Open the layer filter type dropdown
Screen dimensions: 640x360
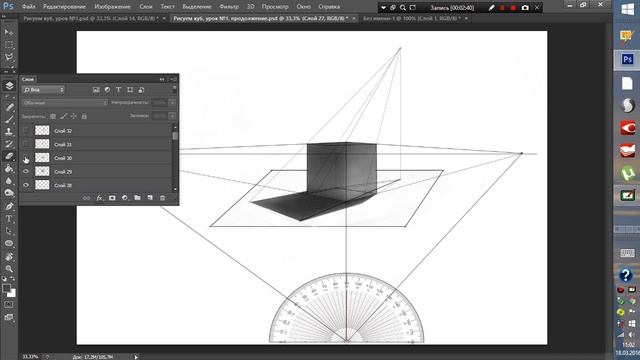click(43, 90)
